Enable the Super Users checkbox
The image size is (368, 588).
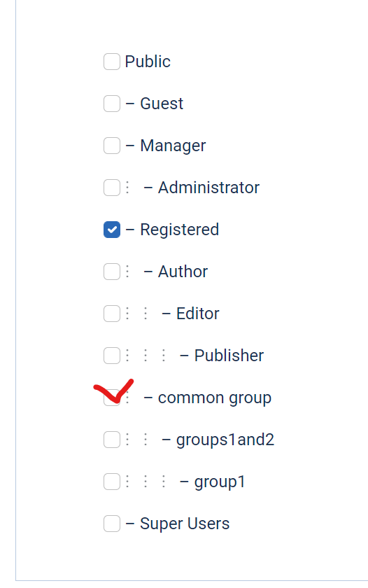(112, 524)
